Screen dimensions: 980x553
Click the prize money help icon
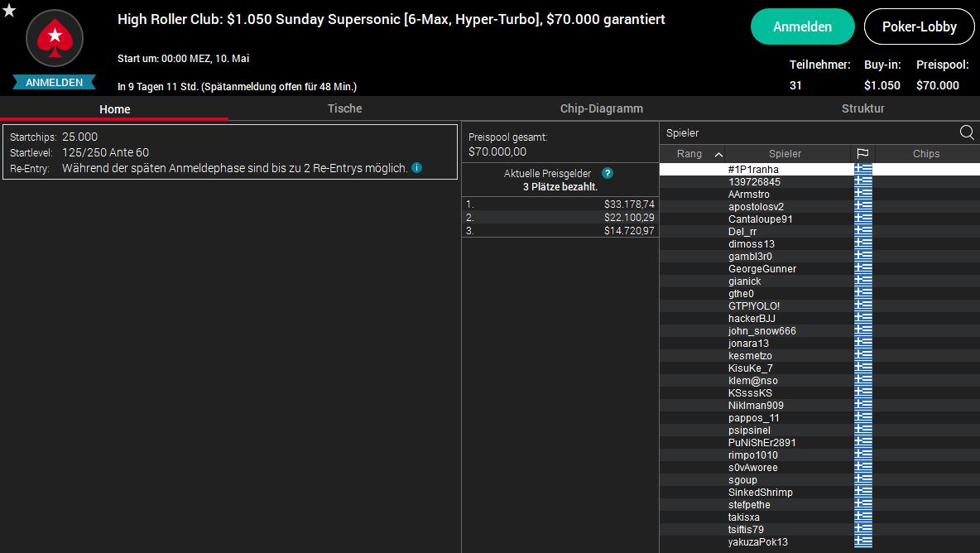[608, 174]
